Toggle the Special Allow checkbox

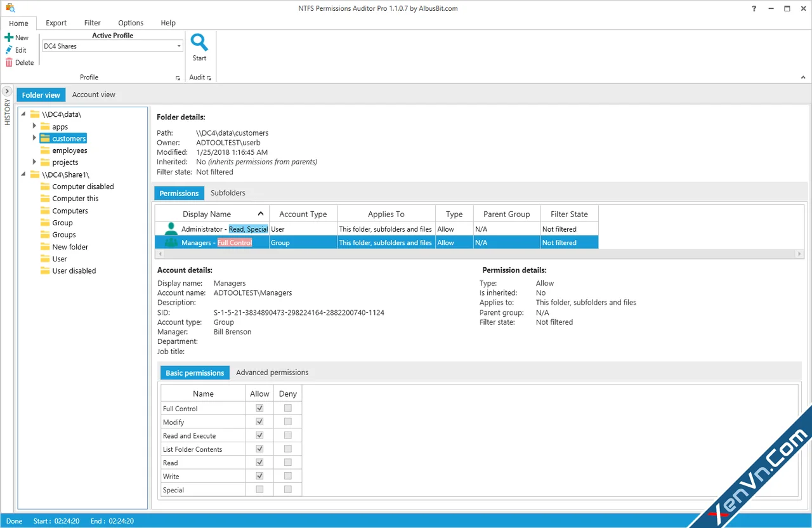coord(259,489)
